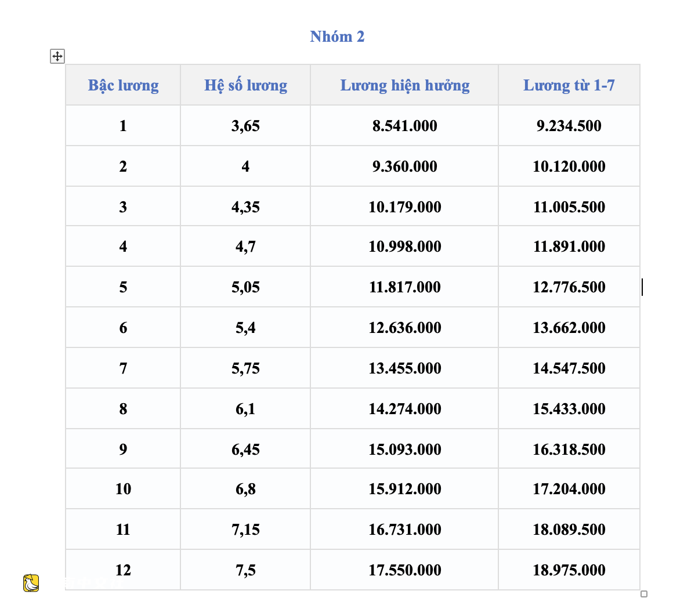
Task: Click the 'Nhóm 2' title text
Action: [x=337, y=37]
